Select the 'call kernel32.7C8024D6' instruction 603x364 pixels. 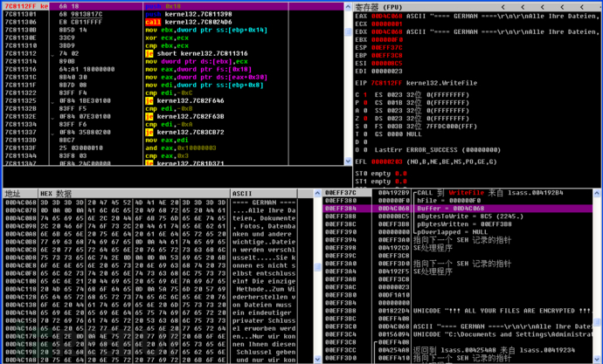coord(189,22)
